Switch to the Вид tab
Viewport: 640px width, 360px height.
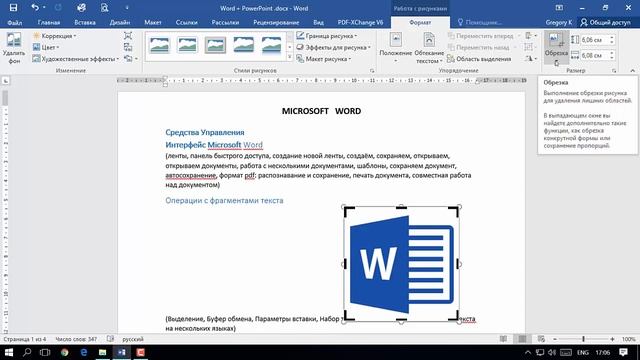click(318, 22)
